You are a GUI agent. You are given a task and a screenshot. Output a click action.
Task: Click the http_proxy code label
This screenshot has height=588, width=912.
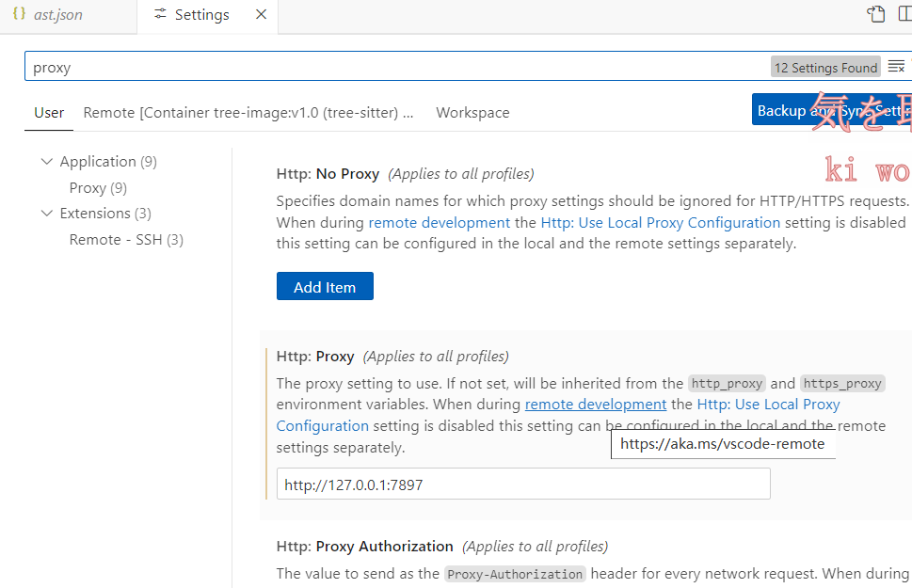click(727, 384)
